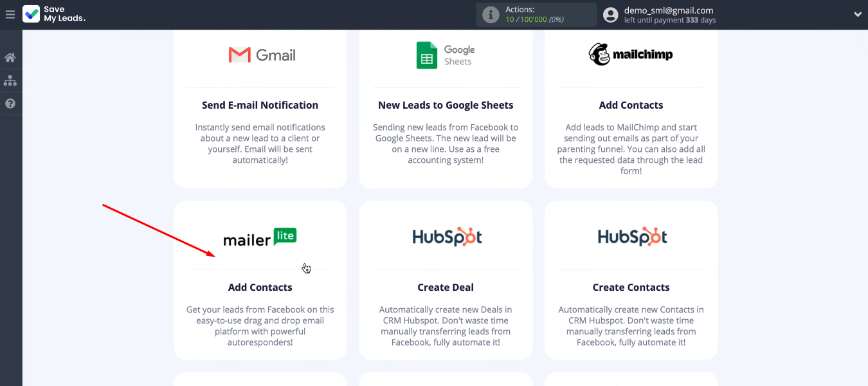
Task: Go to the home sidebar icon
Action: (10, 58)
